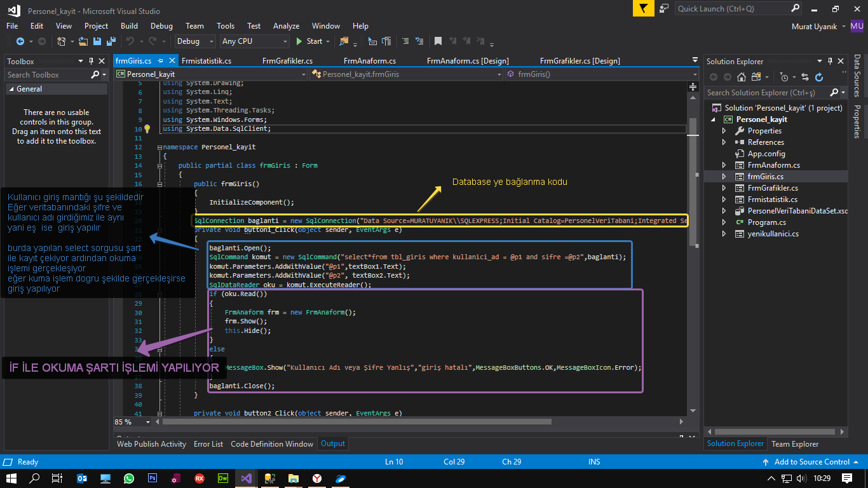Open the Analyze menu
This screenshot has height=488, width=868.
pyautogui.click(x=286, y=26)
